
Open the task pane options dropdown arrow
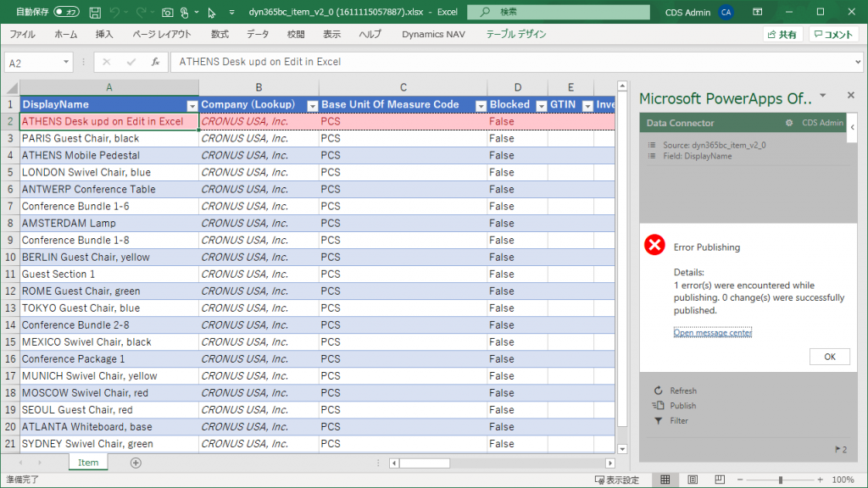(x=822, y=96)
